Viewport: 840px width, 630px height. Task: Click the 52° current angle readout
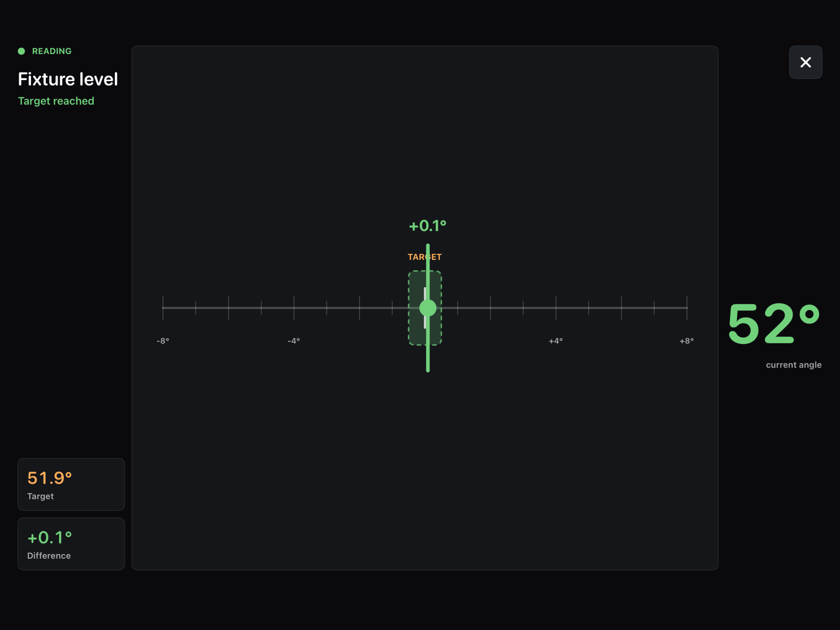[774, 324]
